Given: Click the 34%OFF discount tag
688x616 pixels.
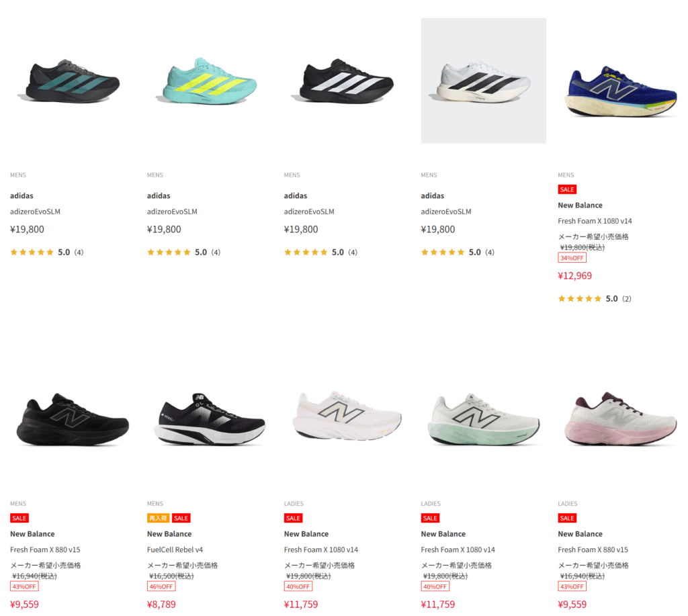Looking at the screenshot, I should click(572, 258).
